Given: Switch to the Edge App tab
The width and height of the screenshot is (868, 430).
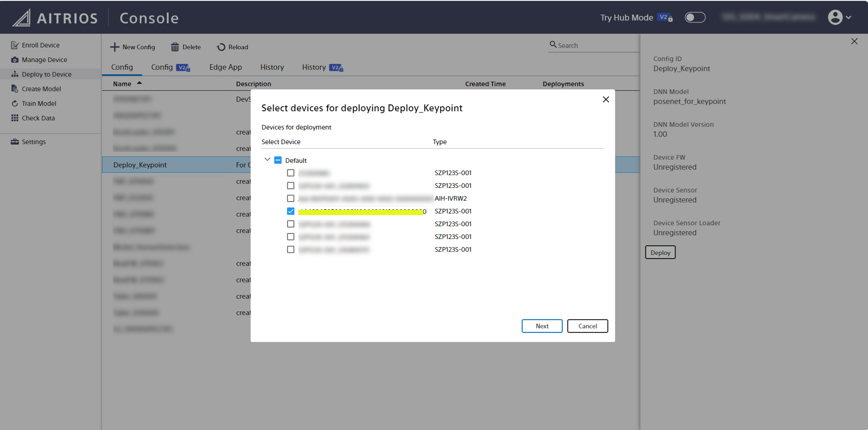Looking at the screenshot, I should [225, 67].
